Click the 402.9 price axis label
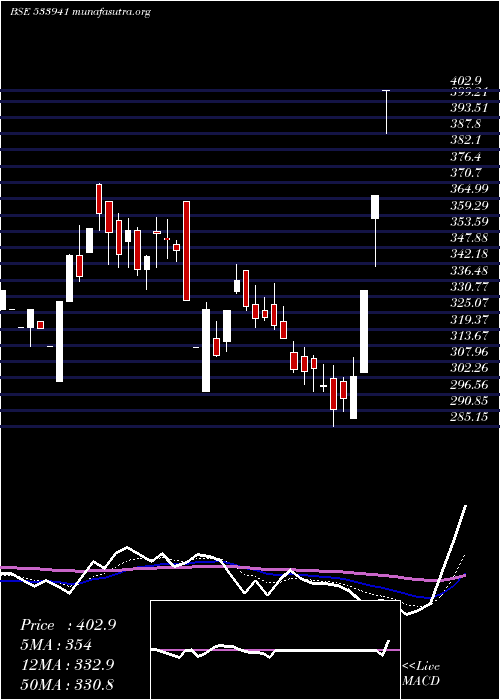The height and width of the screenshot is (700, 500). click(466, 81)
